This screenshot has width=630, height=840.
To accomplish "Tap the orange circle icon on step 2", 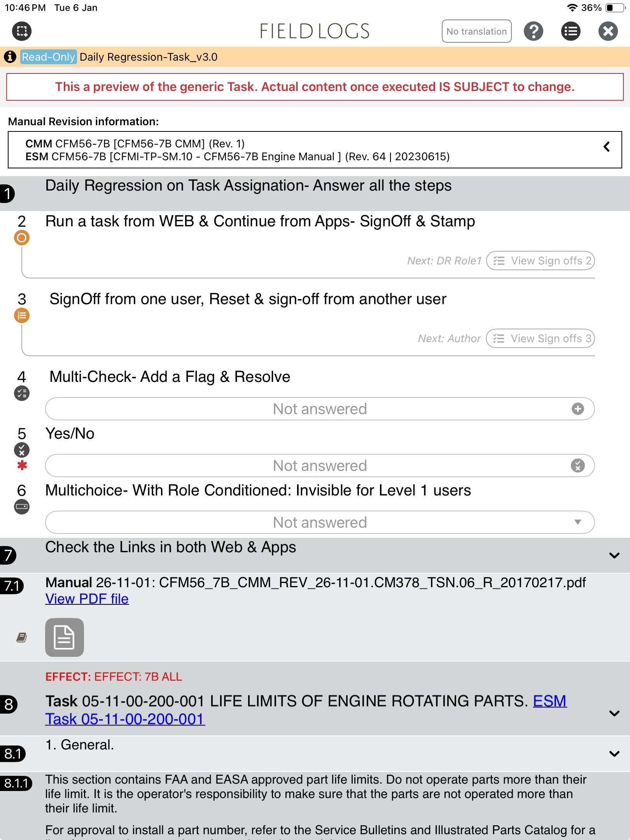I will click(22, 238).
